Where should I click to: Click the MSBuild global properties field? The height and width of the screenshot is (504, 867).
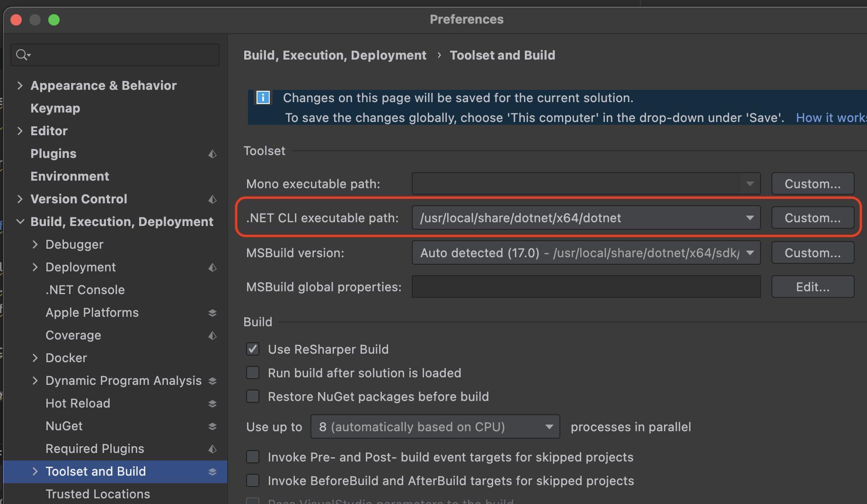[586, 287]
